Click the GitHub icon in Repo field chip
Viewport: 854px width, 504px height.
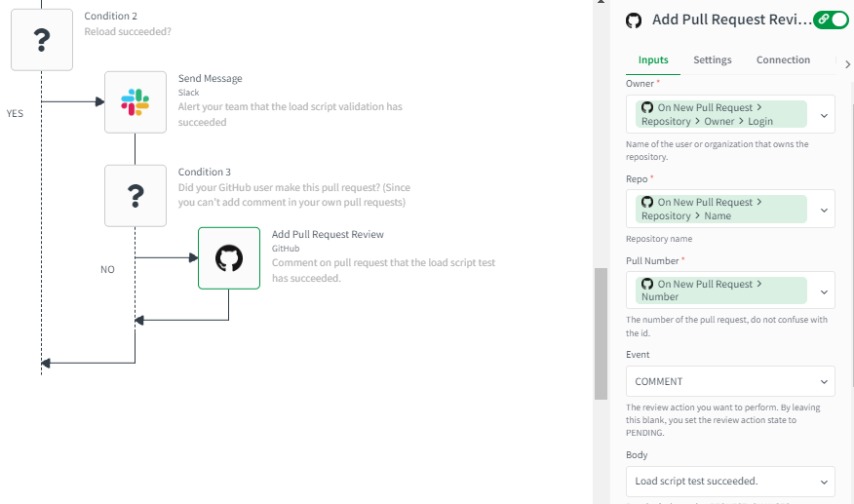pos(646,202)
